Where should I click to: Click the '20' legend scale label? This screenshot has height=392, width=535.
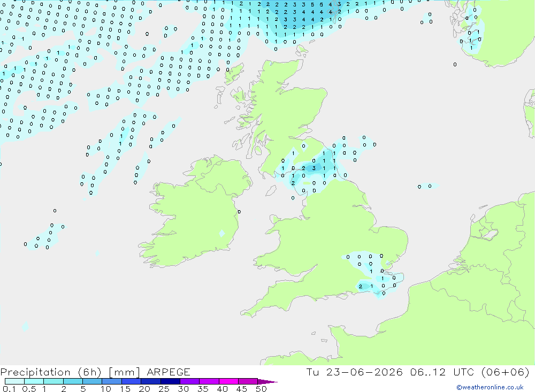click(x=144, y=389)
